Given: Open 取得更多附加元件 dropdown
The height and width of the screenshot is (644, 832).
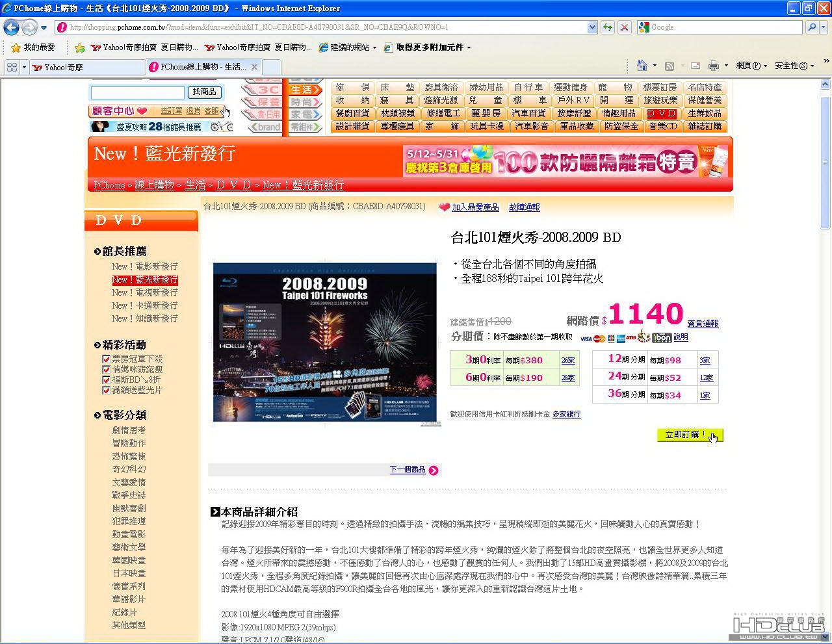Looking at the screenshot, I should (427, 47).
